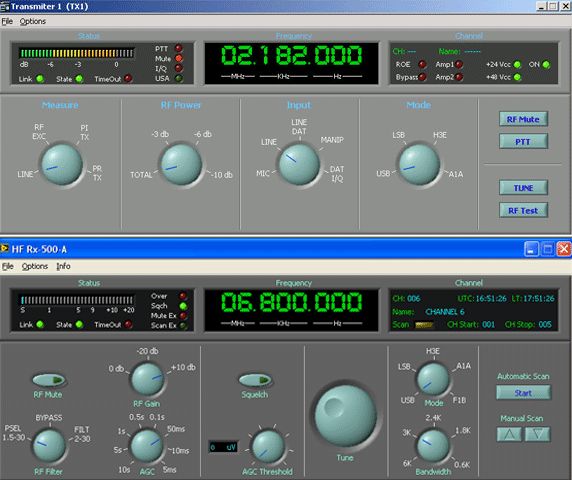Click the transmitter Input selector knob

tap(299, 164)
